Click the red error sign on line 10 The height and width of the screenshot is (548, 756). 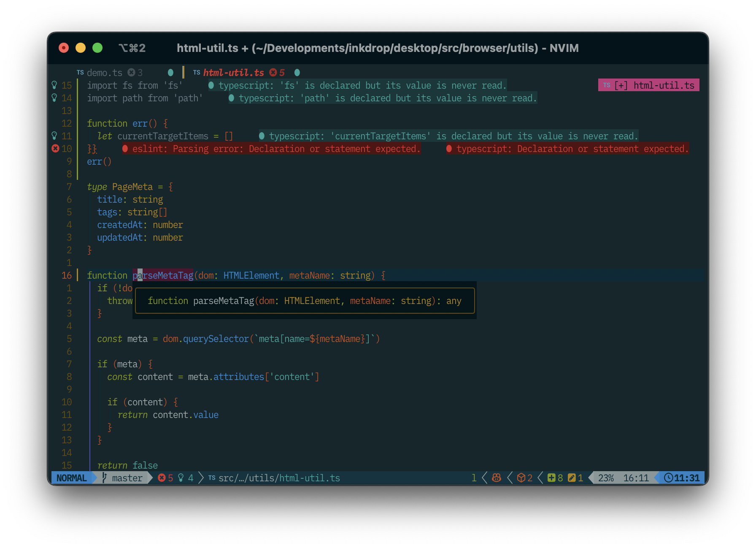tap(55, 149)
